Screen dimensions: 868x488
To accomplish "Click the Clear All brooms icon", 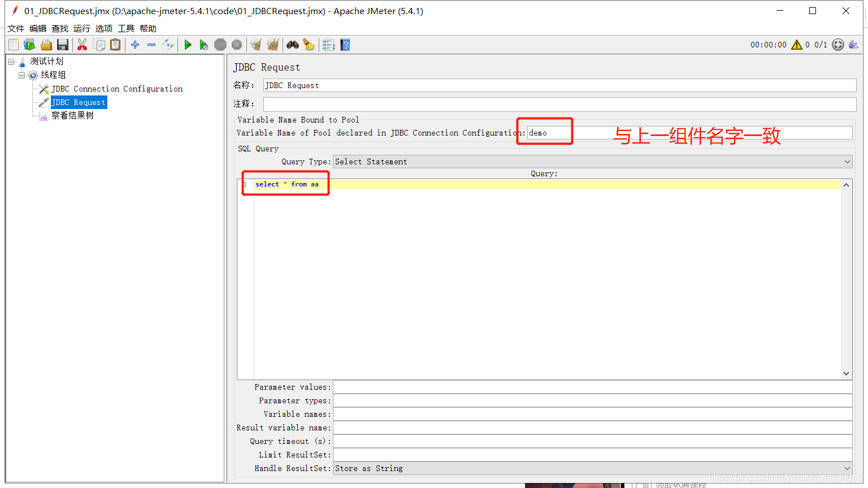I will (x=273, y=45).
